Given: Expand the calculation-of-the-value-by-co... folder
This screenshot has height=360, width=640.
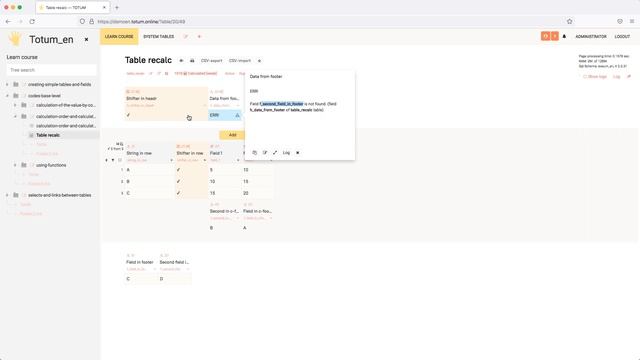Looking at the screenshot, I should click(15, 105).
